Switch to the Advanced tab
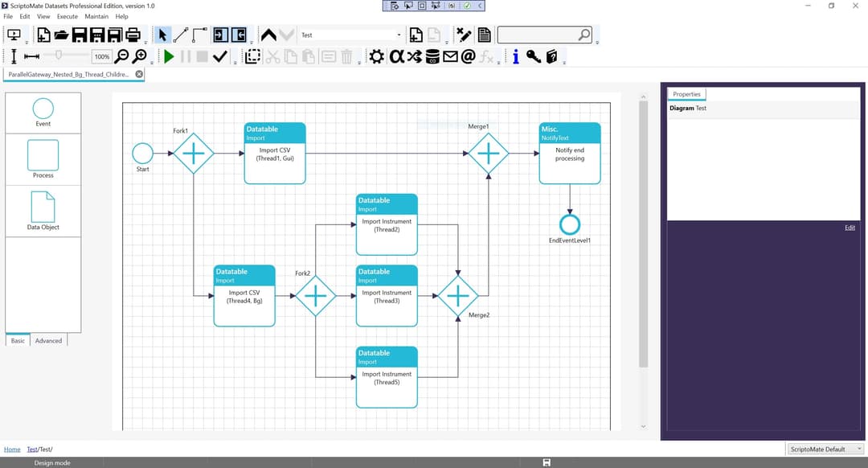Viewport: 868px width, 468px height. click(x=48, y=341)
